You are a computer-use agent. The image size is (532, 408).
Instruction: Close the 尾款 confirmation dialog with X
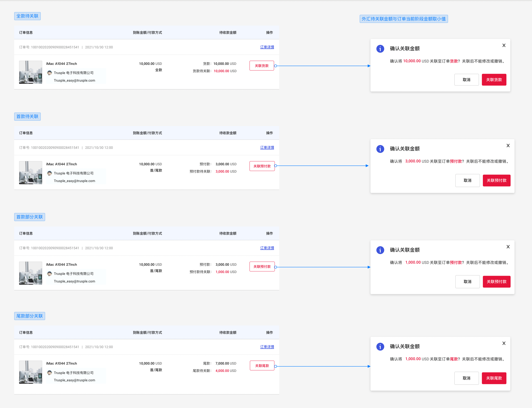coord(504,343)
